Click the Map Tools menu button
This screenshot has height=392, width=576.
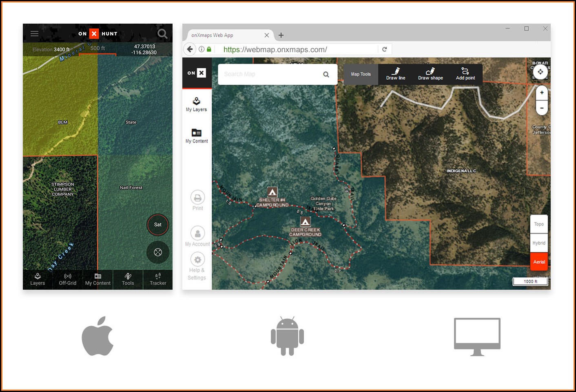pos(361,74)
